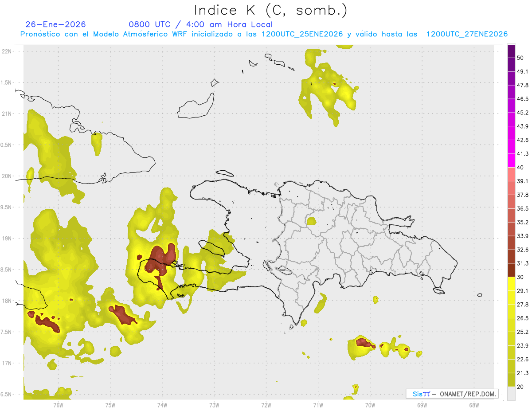The width and height of the screenshot is (532, 411).
Task: Click the legend value "26.5"
Action: pos(523,318)
